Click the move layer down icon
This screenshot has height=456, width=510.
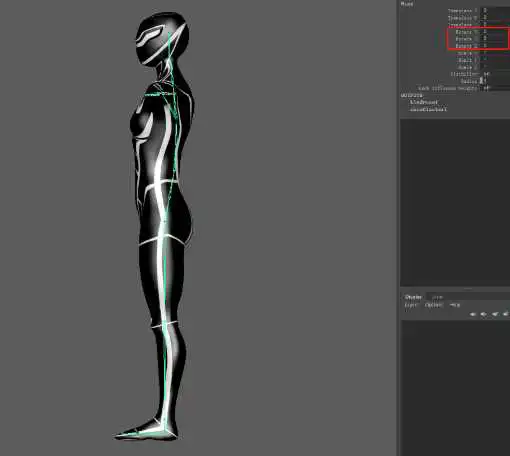point(483,314)
